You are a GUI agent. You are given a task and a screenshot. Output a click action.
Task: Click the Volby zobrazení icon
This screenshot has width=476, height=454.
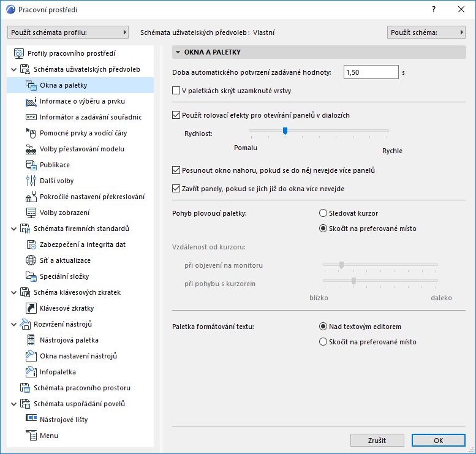[31, 213]
